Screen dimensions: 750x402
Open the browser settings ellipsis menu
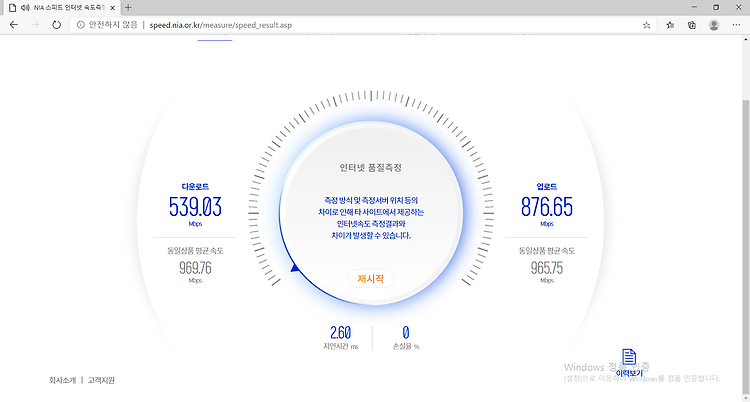click(x=736, y=25)
